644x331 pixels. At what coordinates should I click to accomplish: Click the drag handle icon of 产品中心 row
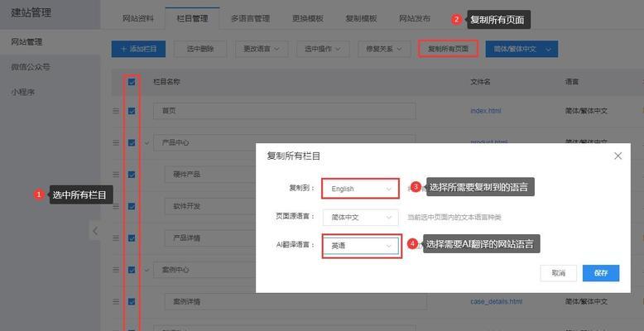(x=116, y=142)
